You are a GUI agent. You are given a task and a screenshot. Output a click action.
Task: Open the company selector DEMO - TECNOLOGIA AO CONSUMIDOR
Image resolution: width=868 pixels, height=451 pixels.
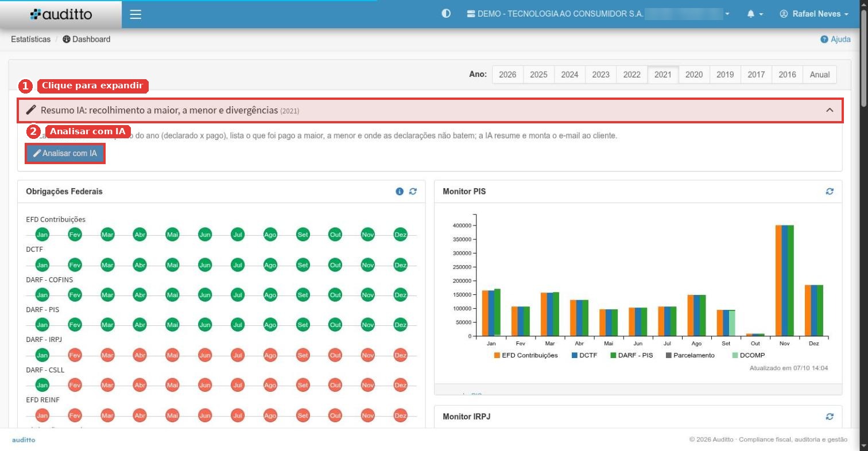point(598,14)
